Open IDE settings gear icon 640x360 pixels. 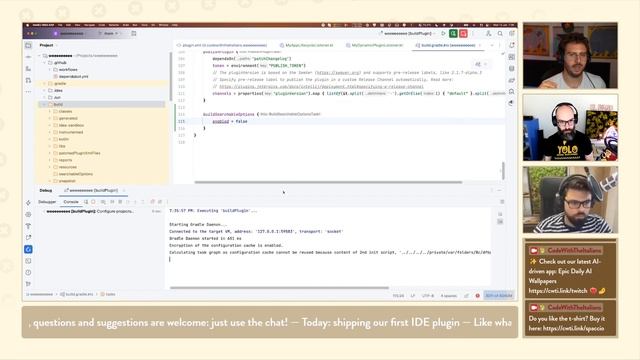coord(511,33)
